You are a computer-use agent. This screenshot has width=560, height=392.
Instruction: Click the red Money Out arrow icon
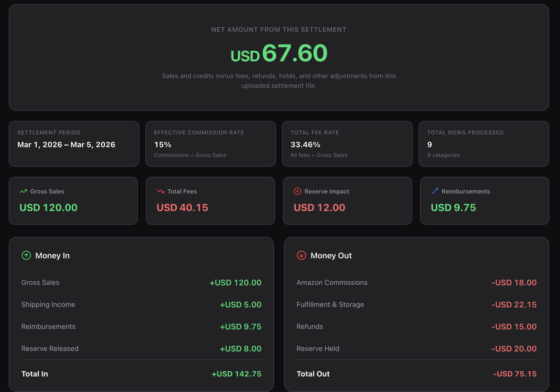(x=301, y=255)
